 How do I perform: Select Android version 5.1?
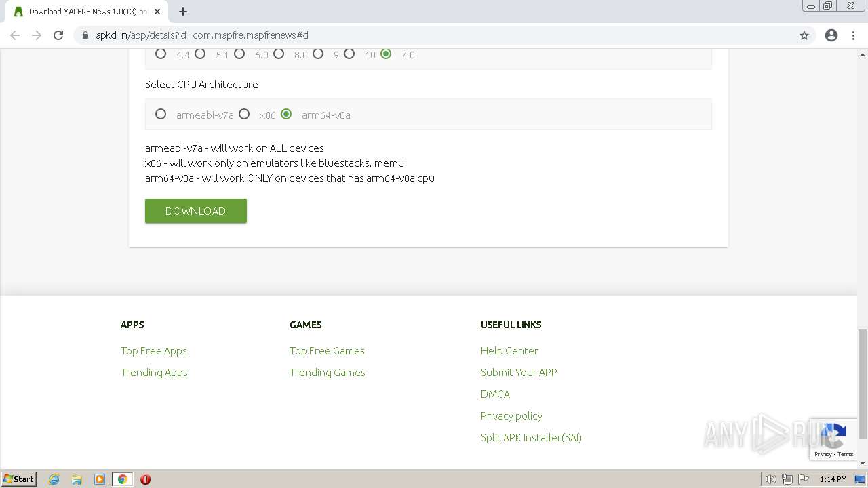(x=200, y=54)
